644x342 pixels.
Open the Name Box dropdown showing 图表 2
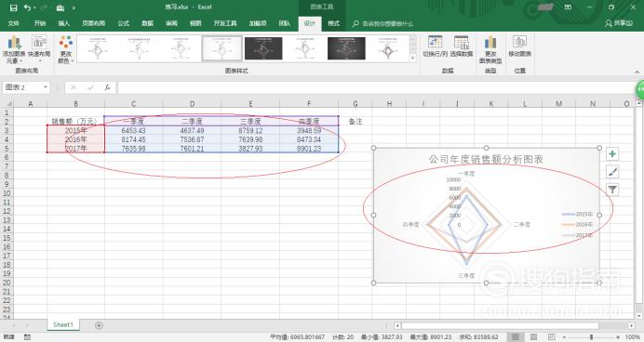tap(46, 87)
